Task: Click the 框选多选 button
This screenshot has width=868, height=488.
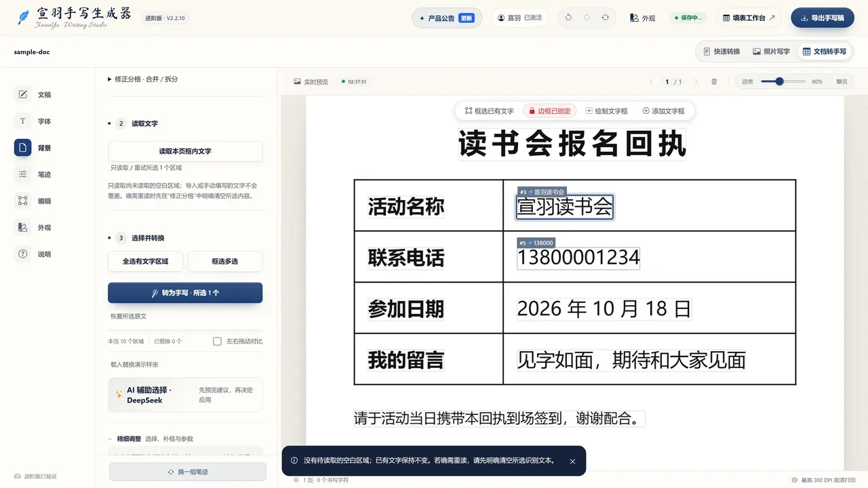Action: (225, 261)
